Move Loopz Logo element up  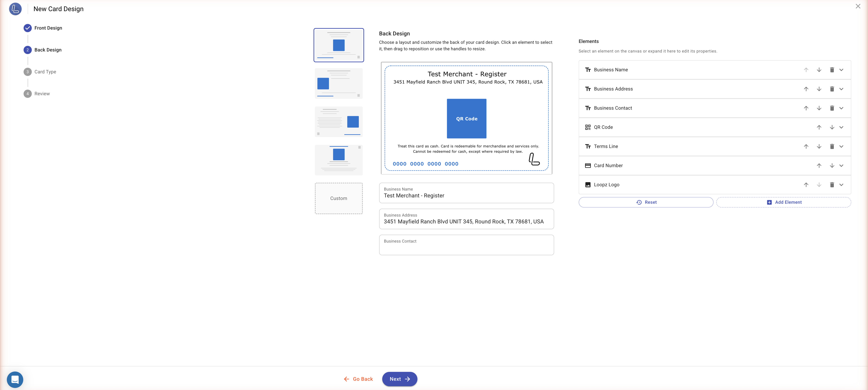(806, 185)
